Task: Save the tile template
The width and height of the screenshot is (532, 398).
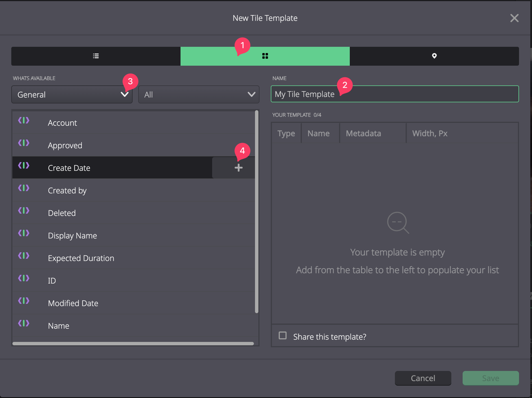Action: tap(491, 378)
